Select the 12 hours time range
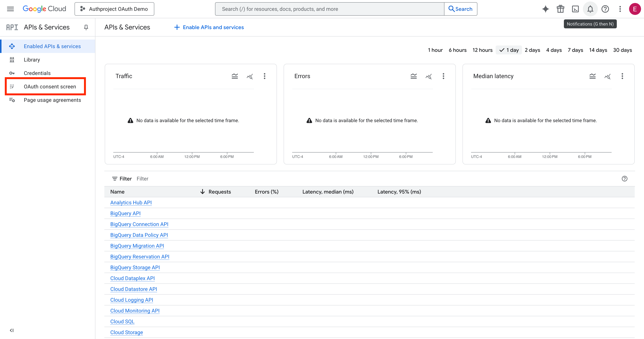644x339 pixels. tap(482, 50)
